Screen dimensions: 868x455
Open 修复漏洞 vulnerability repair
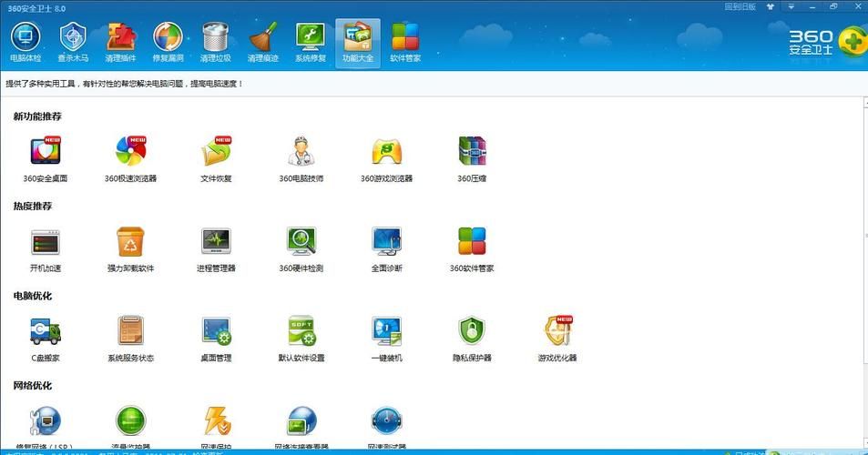(x=168, y=43)
